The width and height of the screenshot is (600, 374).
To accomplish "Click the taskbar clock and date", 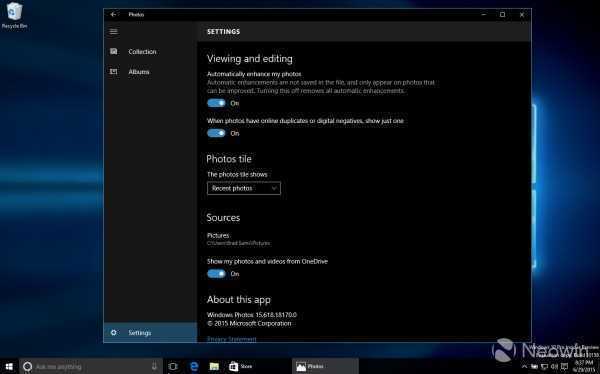I will click(x=584, y=366).
